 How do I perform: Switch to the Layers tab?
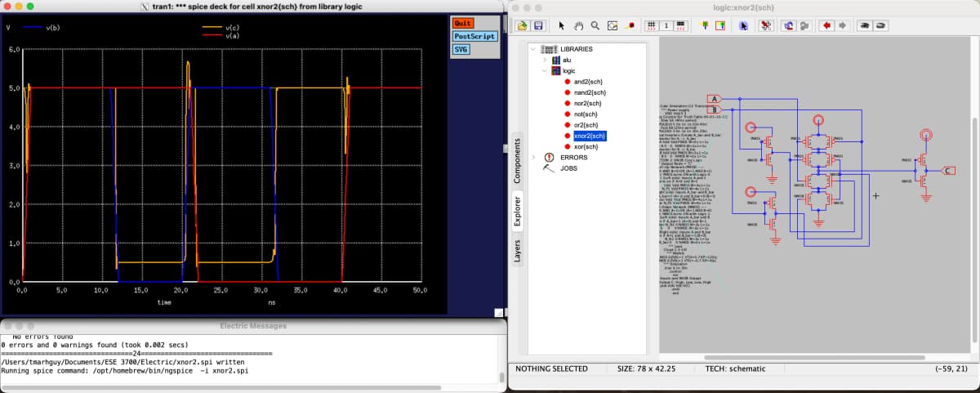coord(517,251)
